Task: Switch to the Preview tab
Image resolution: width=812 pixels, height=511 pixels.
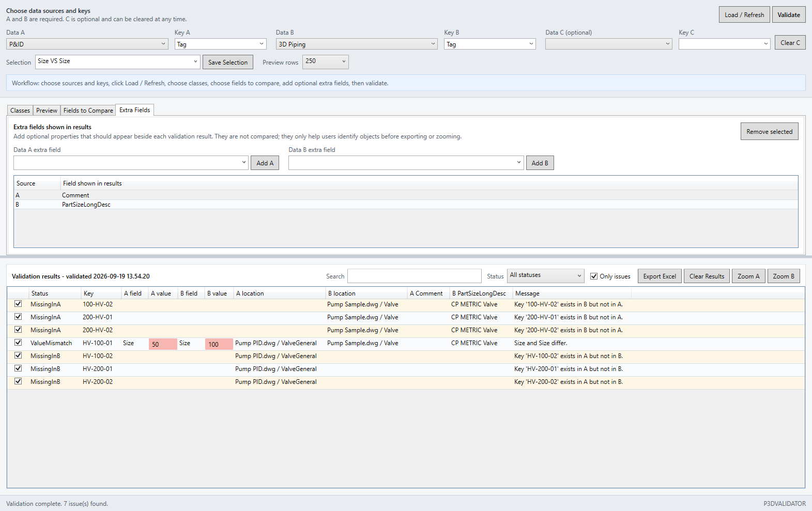Action: [47, 111]
